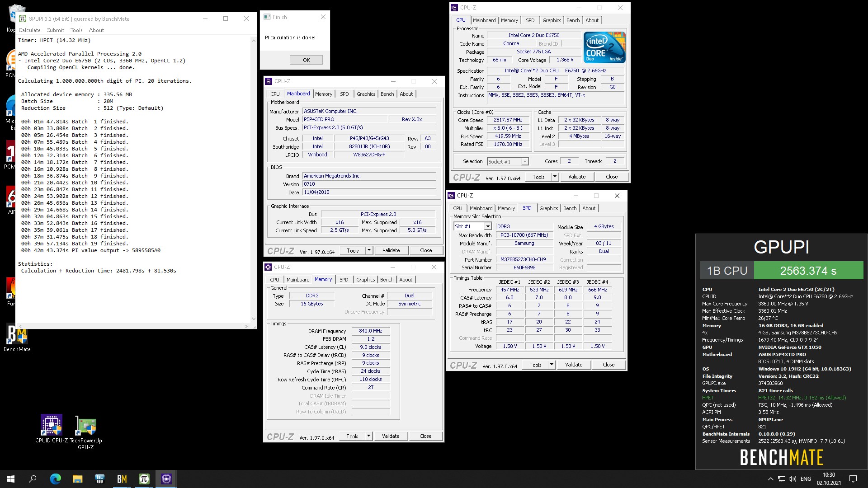Screen dimensions: 868x488
Task: Click GPUPI window title icon
Action: tap(23, 19)
